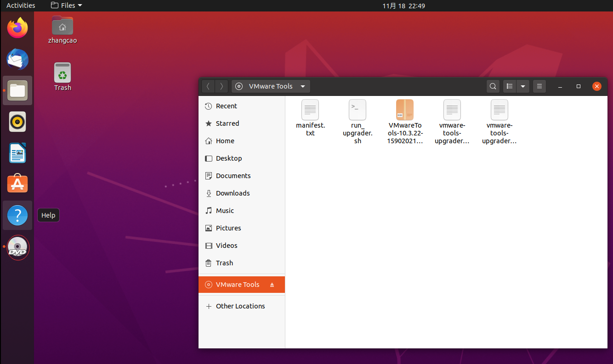Screen dimensions: 613x364
Task: Open Trash in the sidebar
Action: click(242, 263)
